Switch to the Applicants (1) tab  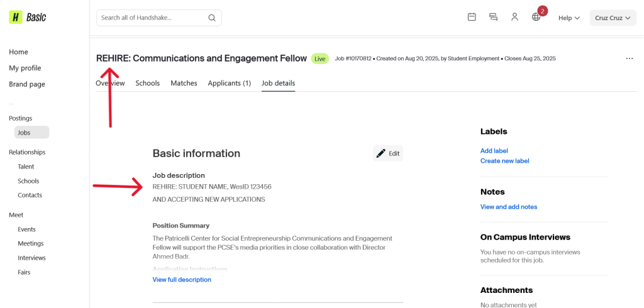click(x=230, y=83)
